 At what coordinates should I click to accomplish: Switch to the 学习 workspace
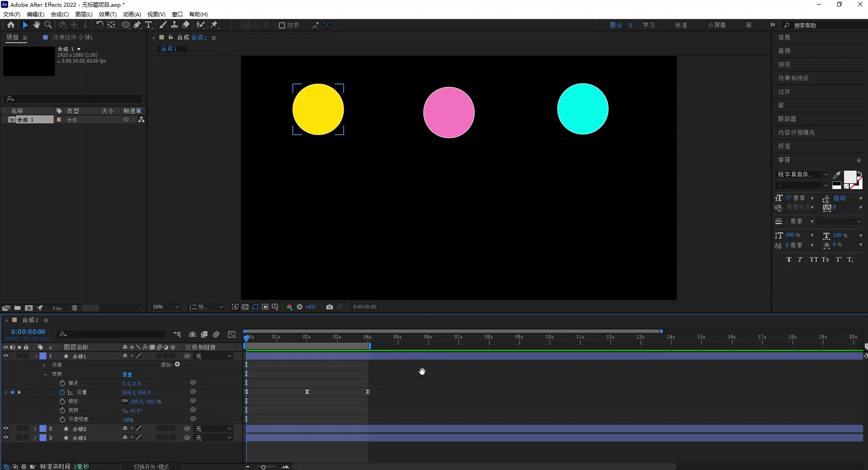(x=649, y=25)
